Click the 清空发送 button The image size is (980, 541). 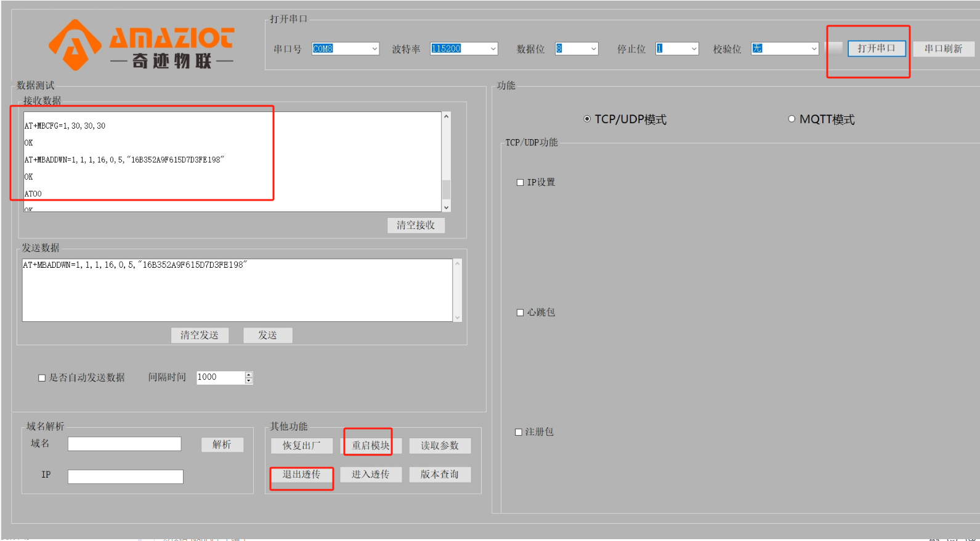point(200,335)
